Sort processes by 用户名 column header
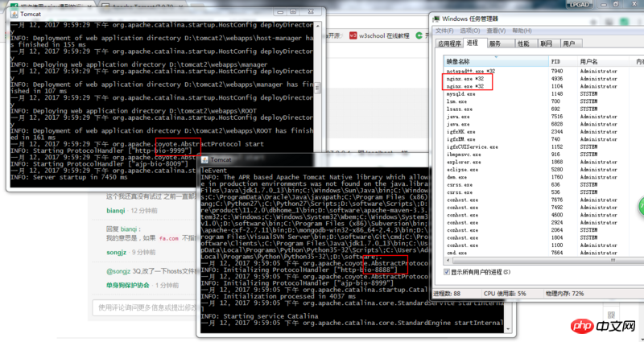Screen dimensions: 644x342 coord(604,62)
